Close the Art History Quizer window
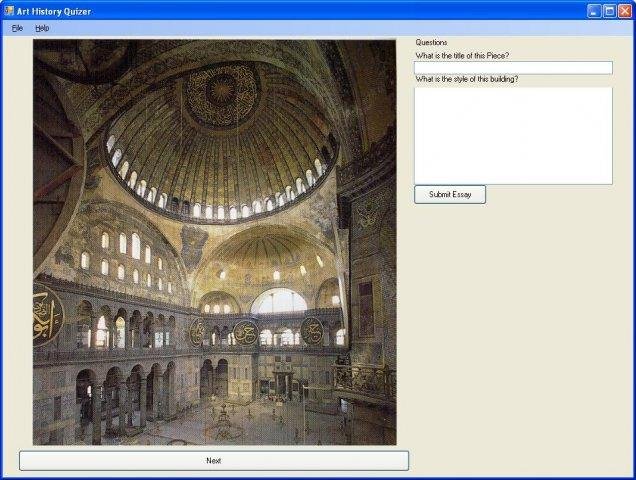 (x=625, y=11)
